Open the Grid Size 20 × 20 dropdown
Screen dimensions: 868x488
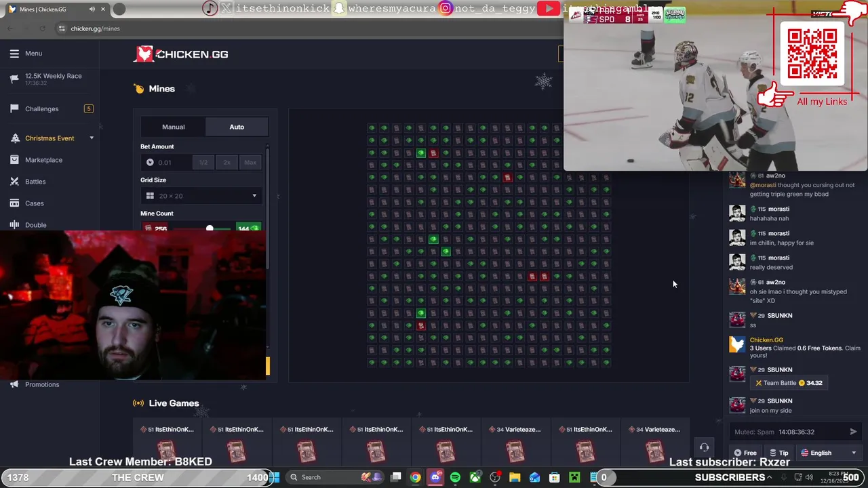202,196
